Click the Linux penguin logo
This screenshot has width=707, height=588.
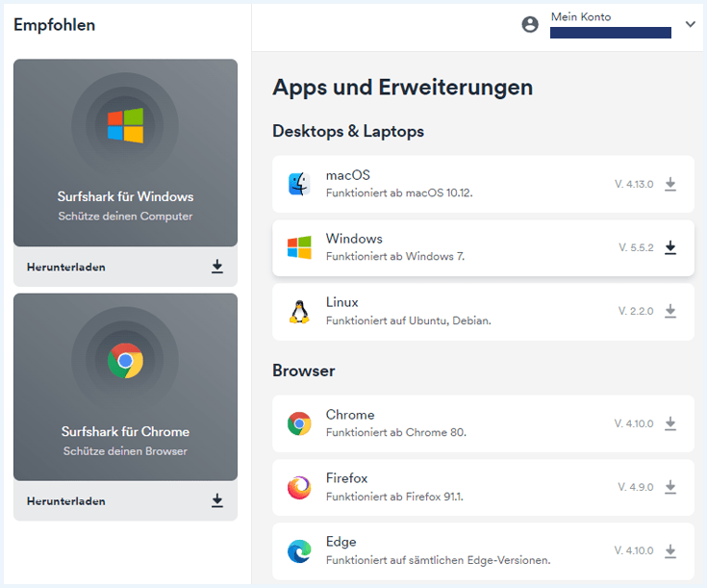299,312
